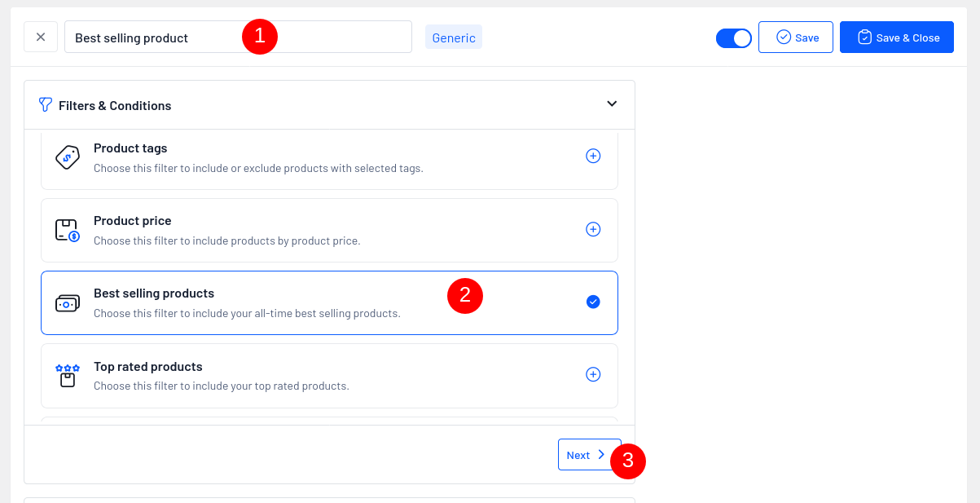980x503 pixels.
Task: Add the Product tags filter plus icon
Action: 593,156
